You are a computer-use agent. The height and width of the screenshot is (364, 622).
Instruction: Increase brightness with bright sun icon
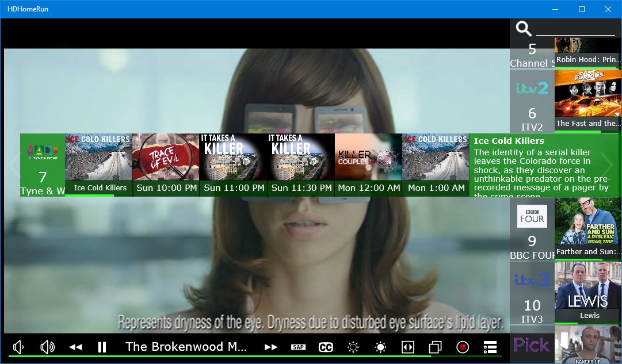pyautogui.click(x=380, y=347)
